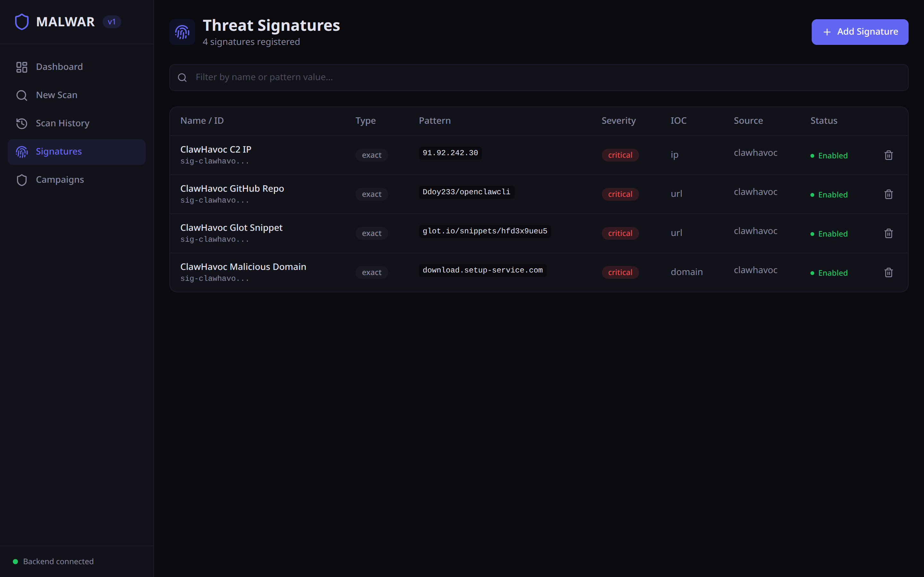
Task: Click the Dashboard grid icon in sidebar
Action: pyautogui.click(x=22, y=67)
